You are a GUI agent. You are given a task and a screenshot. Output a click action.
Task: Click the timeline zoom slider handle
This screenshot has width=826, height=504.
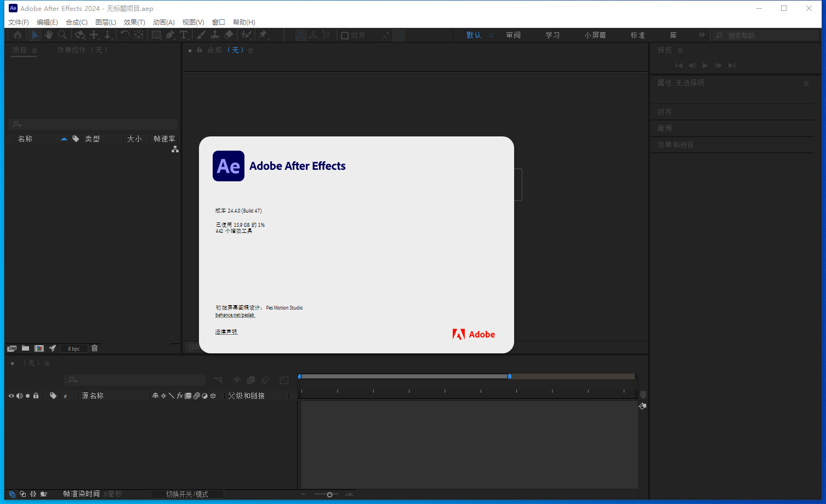point(329,495)
